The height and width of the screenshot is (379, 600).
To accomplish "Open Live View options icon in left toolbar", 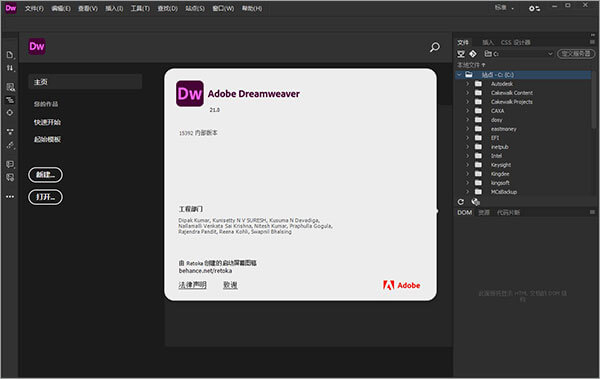I will 10,87.
